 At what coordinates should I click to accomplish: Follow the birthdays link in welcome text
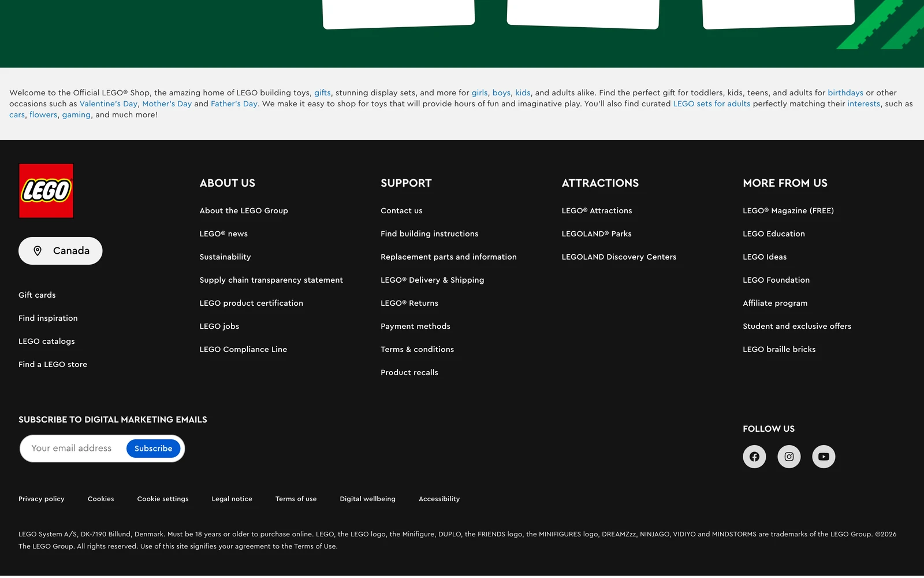(x=845, y=92)
